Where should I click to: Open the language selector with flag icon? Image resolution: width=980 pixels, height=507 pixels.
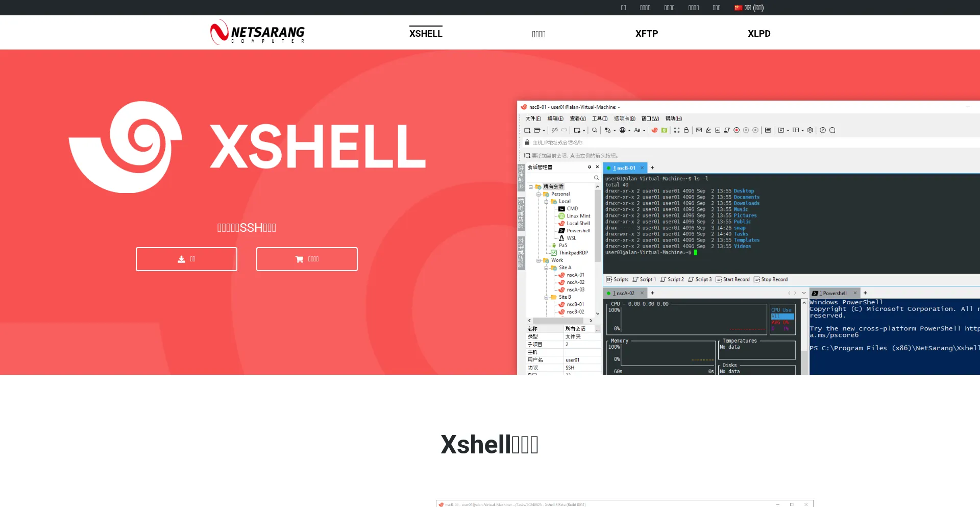point(749,8)
